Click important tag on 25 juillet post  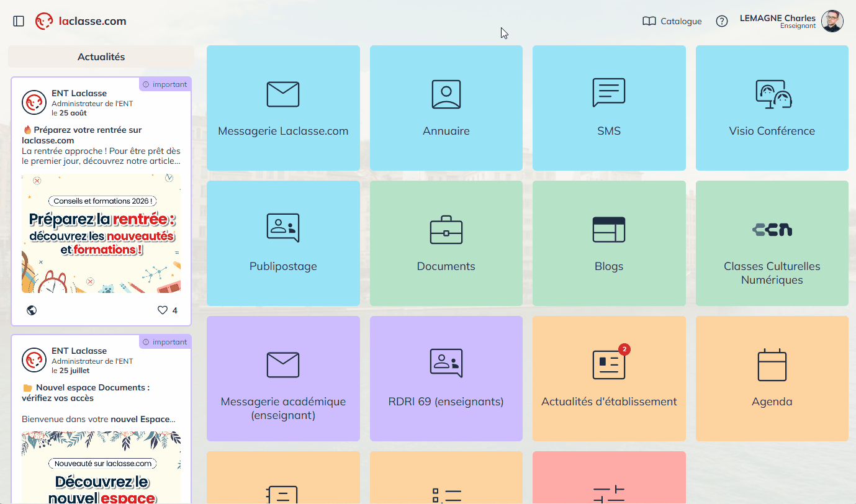pos(165,342)
